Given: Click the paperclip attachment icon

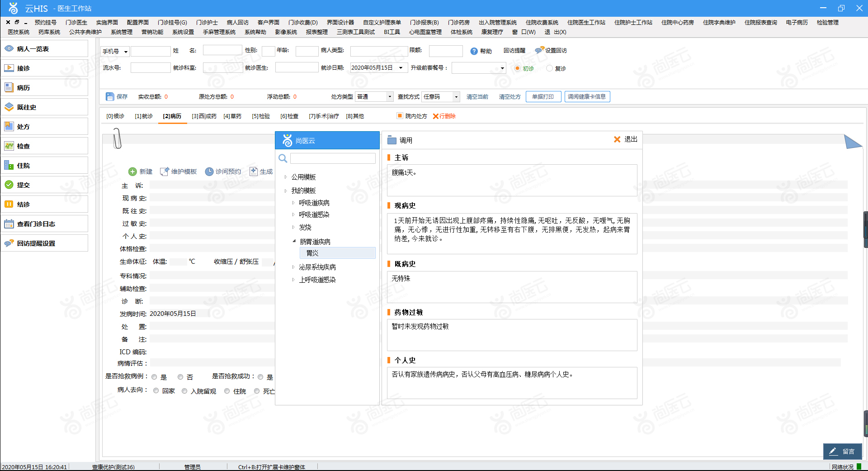Looking at the screenshot, I should point(117,138).
